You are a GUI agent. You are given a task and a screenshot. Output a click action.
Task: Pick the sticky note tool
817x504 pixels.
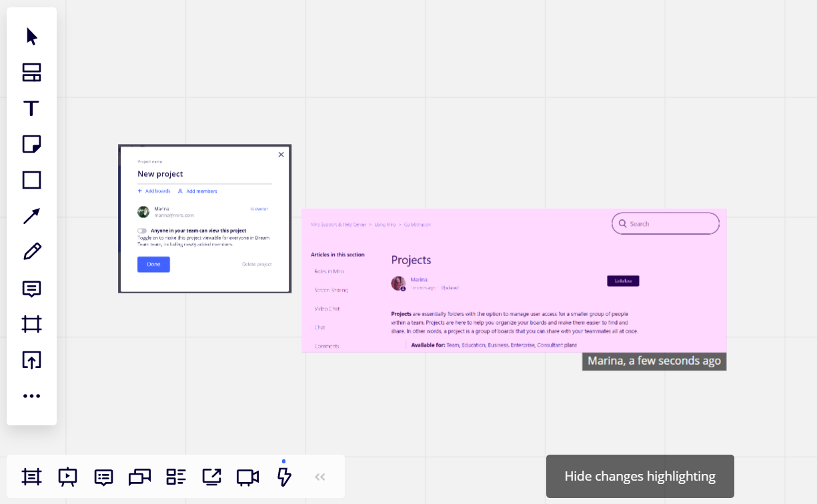pyautogui.click(x=31, y=144)
